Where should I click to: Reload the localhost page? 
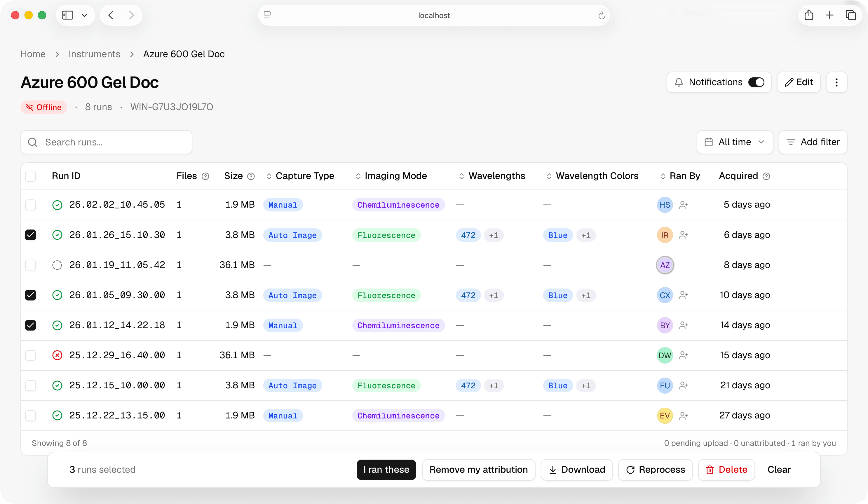click(602, 15)
